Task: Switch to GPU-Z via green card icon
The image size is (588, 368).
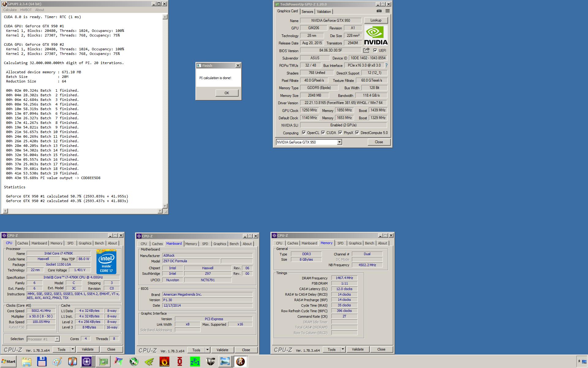Action: (103, 362)
